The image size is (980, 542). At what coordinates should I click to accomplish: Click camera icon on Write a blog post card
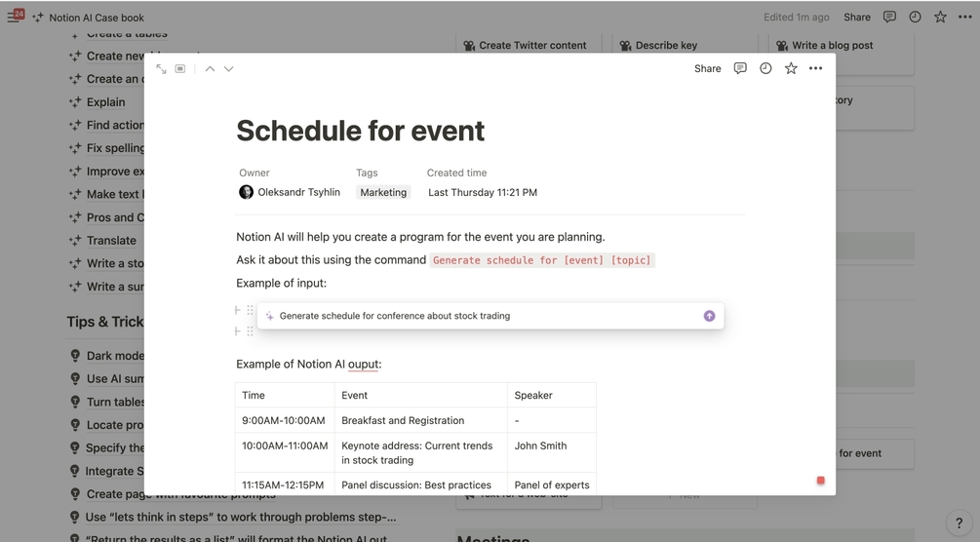[782, 45]
